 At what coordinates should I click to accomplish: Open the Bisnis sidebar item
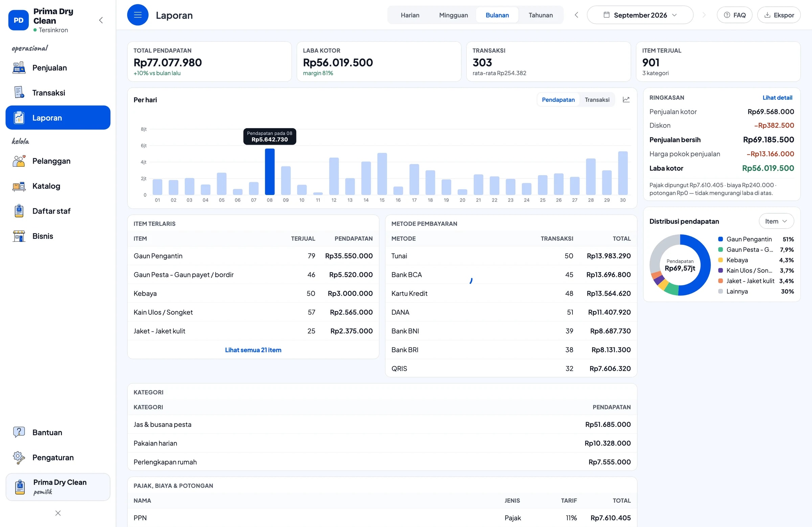pyautogui.click(x=58, y=236)
